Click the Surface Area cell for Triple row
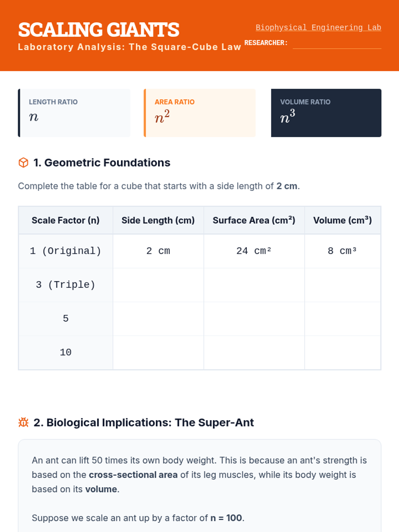The image size is (399, 532). click(254, 285)
